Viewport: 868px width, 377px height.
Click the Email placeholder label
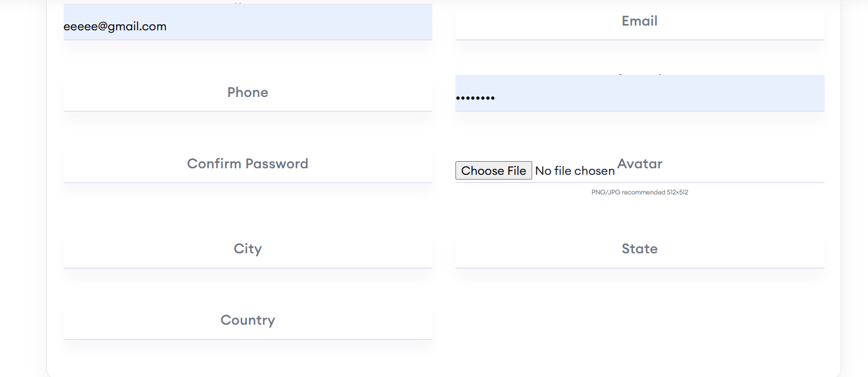tap(639, 21)
